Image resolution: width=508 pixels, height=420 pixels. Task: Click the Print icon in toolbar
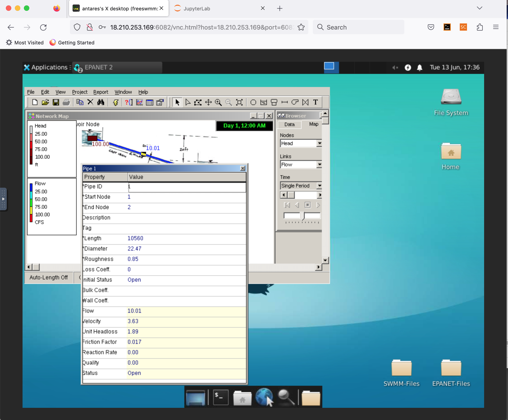[66, 103]
